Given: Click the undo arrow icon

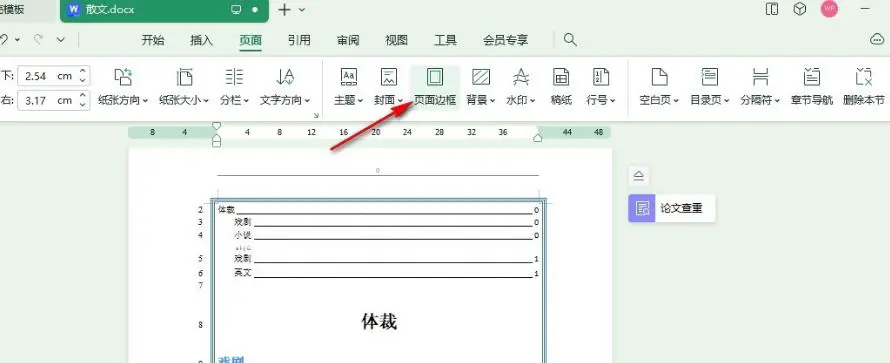Looking at the screenshot, I should pos(3,40).
